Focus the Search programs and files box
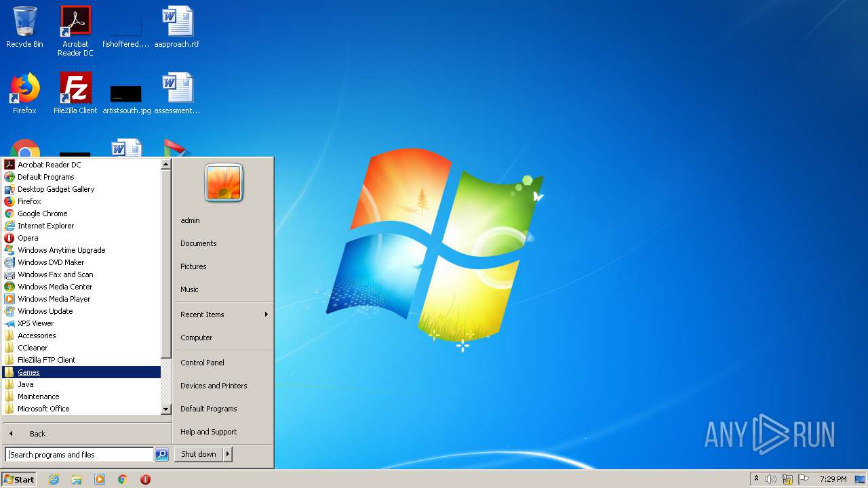 point(79,455)
